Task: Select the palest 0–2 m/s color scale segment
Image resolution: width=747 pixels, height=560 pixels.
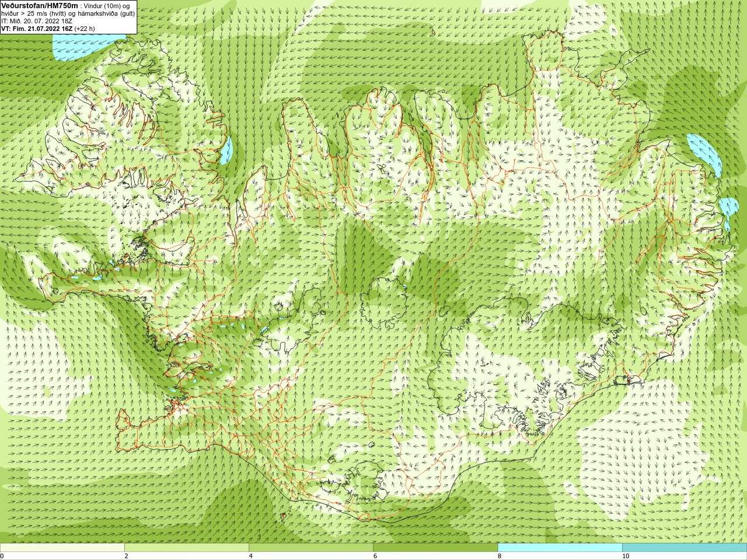Action: pos(62,548)
